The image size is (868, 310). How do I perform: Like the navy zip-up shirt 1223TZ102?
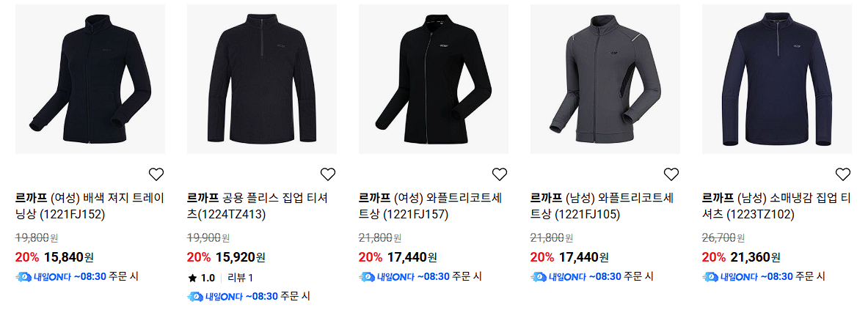click(x=842, y=174)
